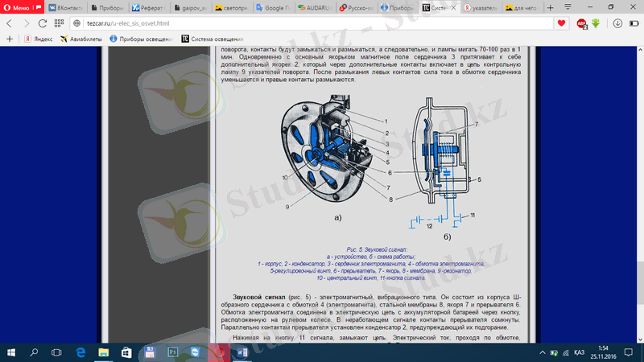The width and height of the screenshot is (644, 362).
Task: Switch to the Русско-ка tab
Action: click(356, 8)
